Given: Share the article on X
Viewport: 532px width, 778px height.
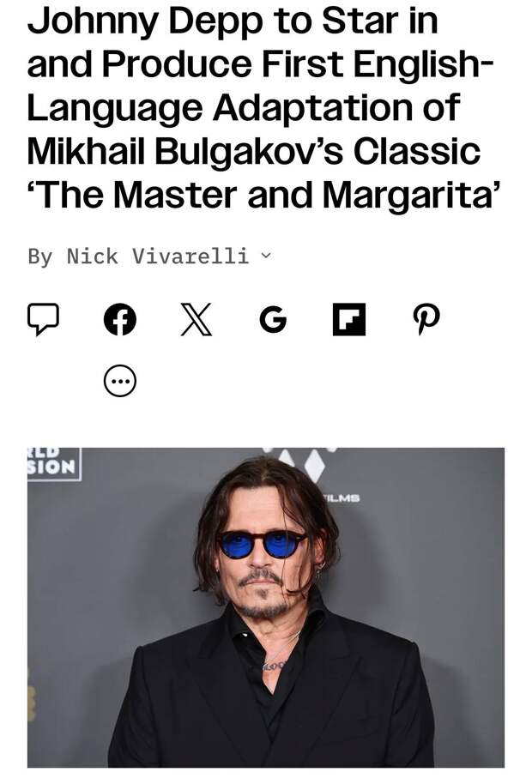Looking at the screenshot, I should click(196, 319).
